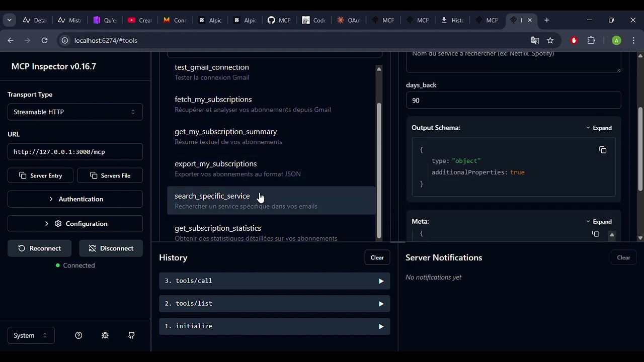This screenshot has width=644, height=362.
Task: Open the bug debugging guide icon
Action: coord(105,335)
